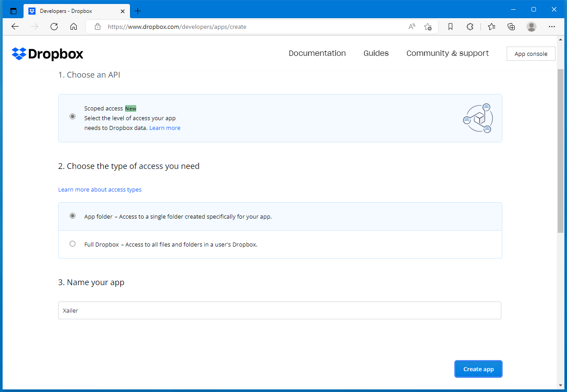
Task: Open the user profile avatar
Action: pyautogui.click(x=532, y=27)
